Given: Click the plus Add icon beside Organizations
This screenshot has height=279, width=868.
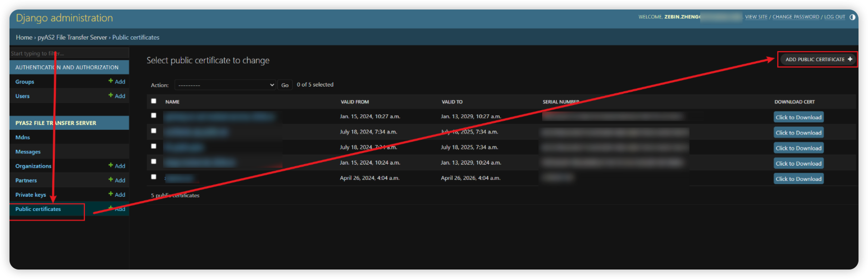Looking at the screenshot, I should [x=117, y=166].
